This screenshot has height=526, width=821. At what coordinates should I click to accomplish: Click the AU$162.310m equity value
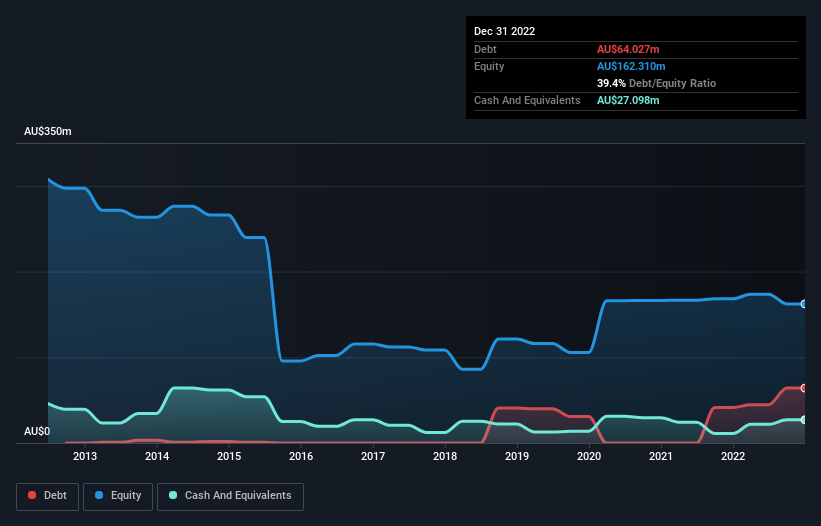631,66
